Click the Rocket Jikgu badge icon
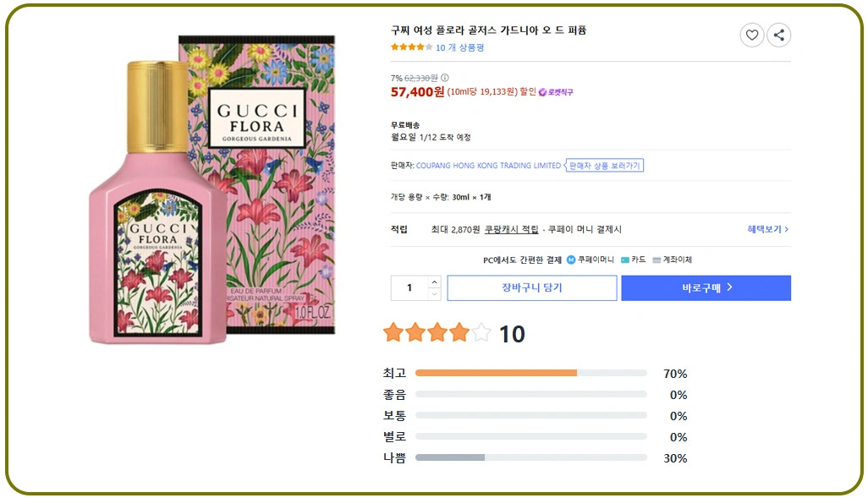This screenshot has height=498, width=868. tap(543, 92)
